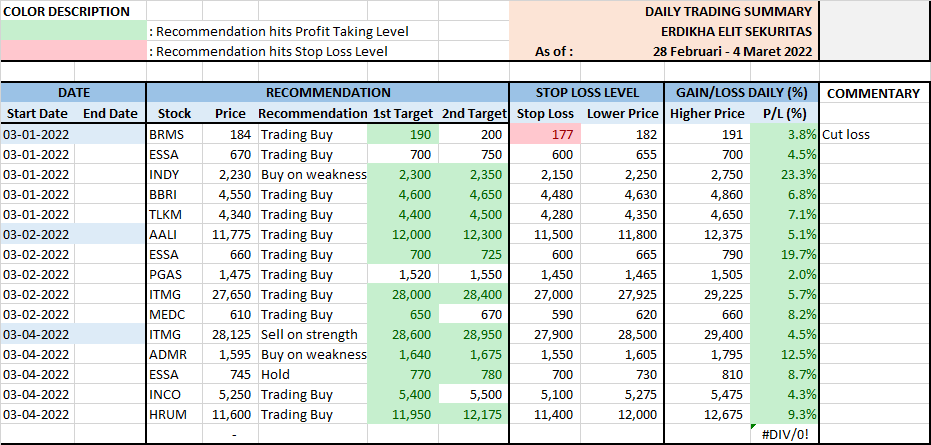This screenshot has height=445, width=931.
Task: Click the "Stop Loss" column header
Action: (x=546, y=114)
